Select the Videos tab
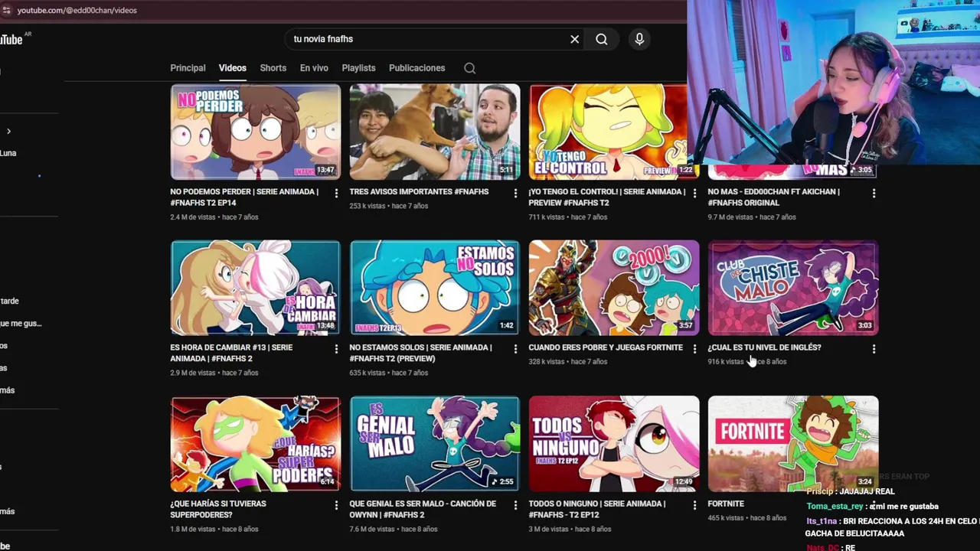 click(x=233, y=68)
